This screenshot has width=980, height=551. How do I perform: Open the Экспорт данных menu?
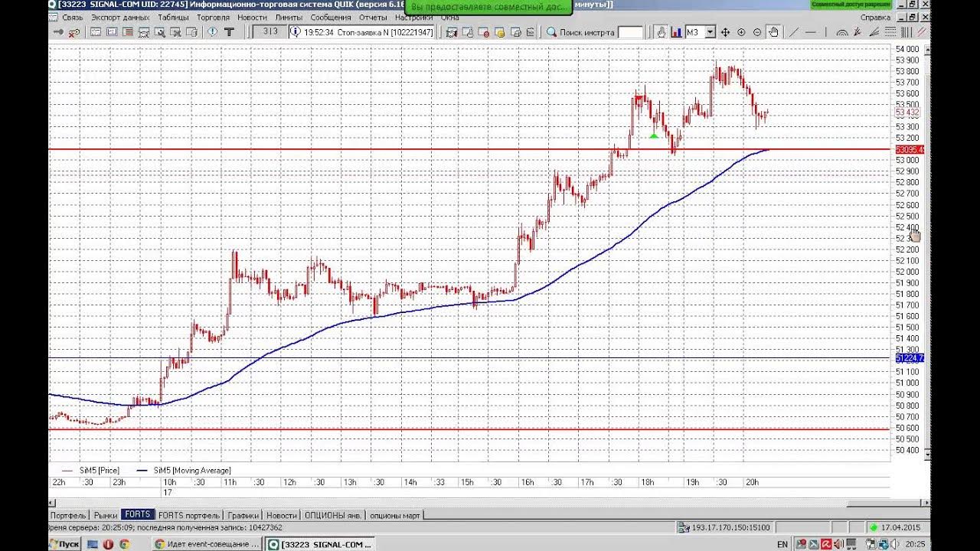[x=120, y=17]
